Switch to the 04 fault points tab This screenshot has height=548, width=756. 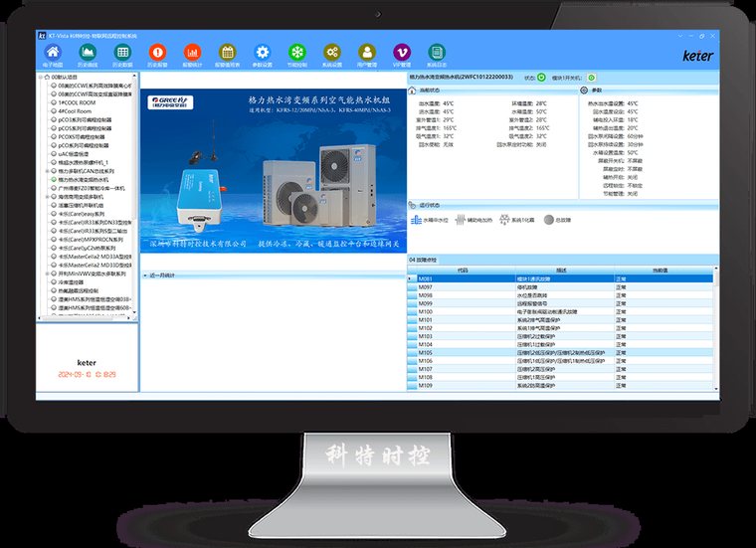423,261
